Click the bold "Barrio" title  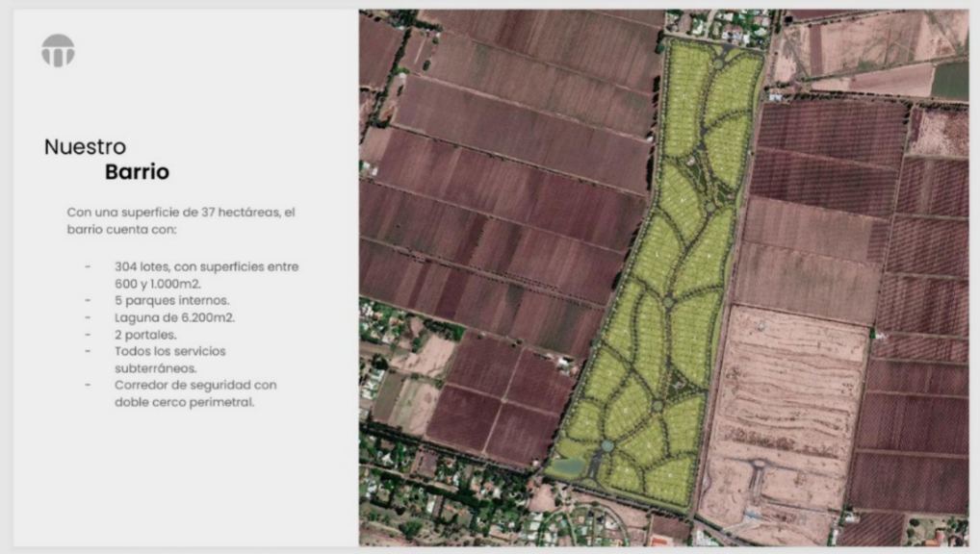137,172
